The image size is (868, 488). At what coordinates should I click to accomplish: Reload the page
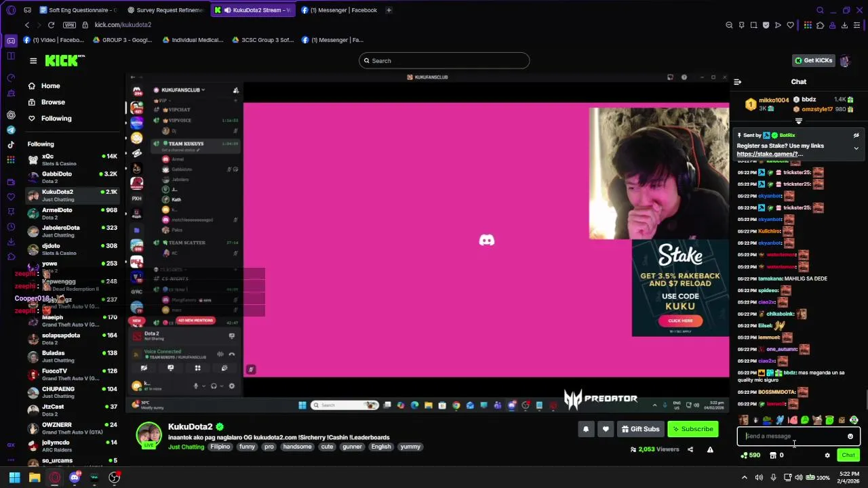[51, 25]
